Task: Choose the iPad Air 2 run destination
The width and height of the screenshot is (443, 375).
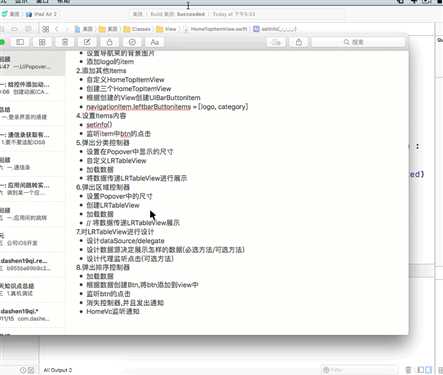Action: point(42,14)
